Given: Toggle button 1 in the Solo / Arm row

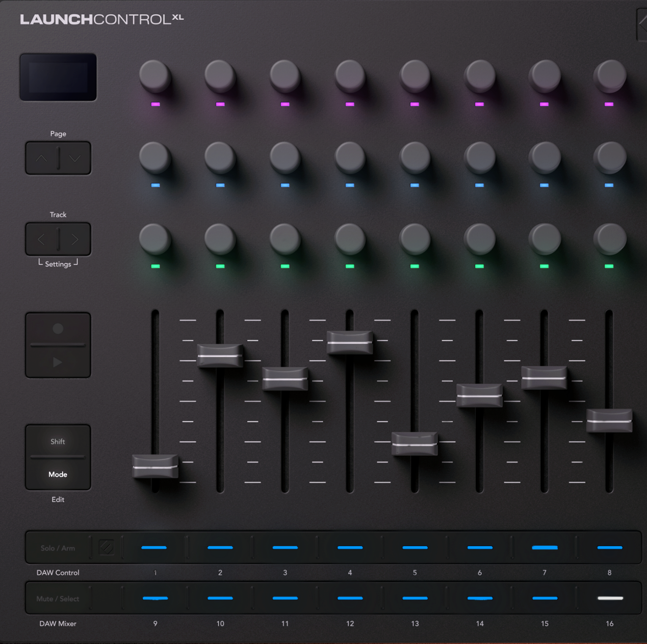Looking at the screenshot, I should tap(154, 548).
